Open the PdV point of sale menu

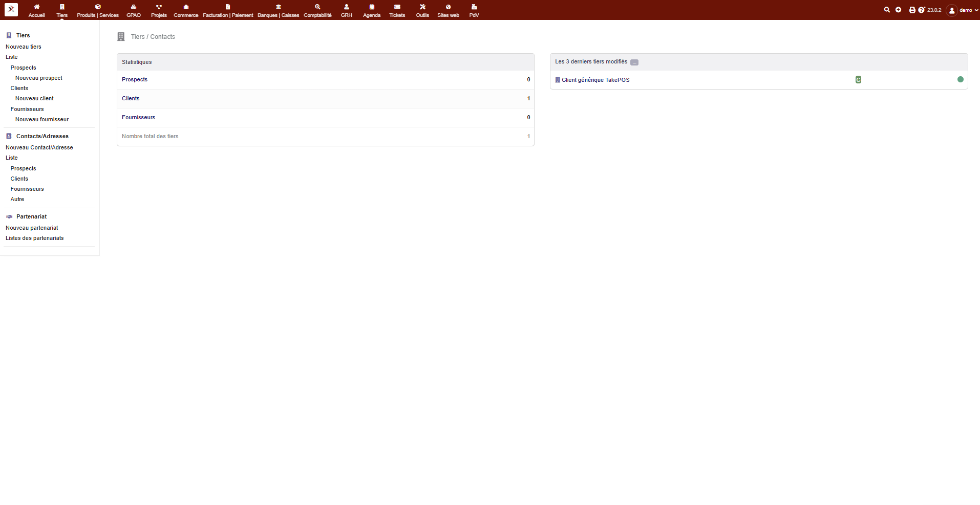(474, 10)
